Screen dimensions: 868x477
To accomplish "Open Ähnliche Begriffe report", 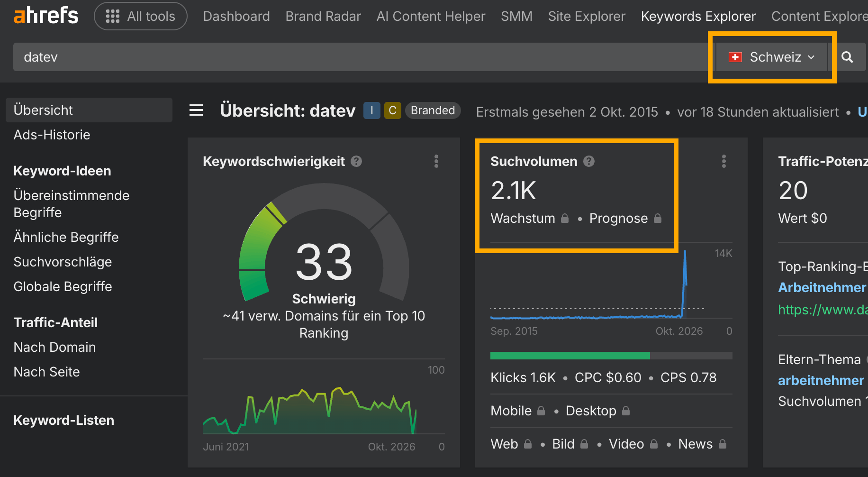I will [x=66, y=237].
